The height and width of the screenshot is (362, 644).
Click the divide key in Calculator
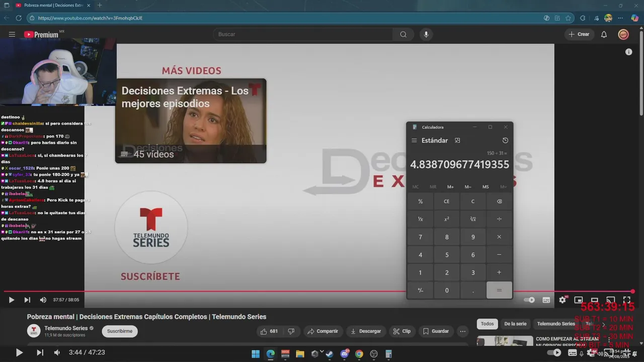pos(499,219)
